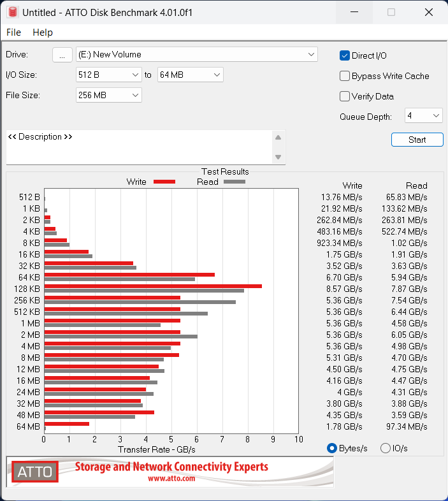
Task: Click the red Write legend swatch
Action: click(164, 182)
